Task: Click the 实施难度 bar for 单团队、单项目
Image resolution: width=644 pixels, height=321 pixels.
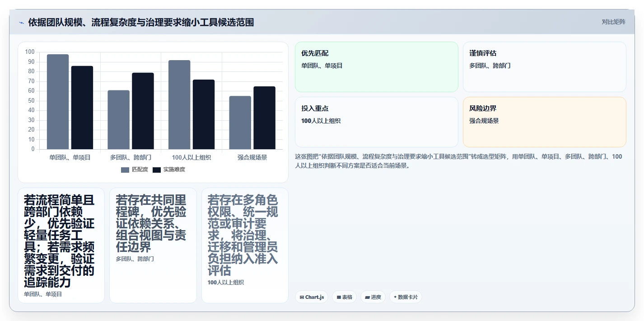Action: pyautogui.click(x=82, y=108)
